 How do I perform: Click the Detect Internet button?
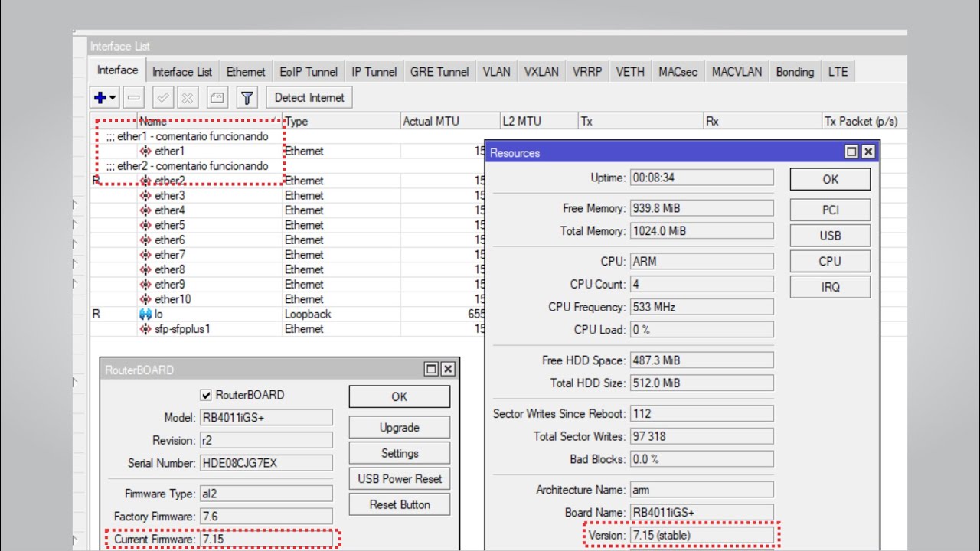coord(309,98)
